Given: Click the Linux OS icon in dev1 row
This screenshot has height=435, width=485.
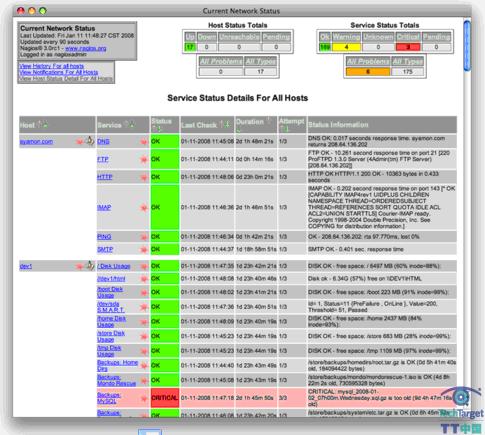Looking at the screenshot, I should (90, 265).
